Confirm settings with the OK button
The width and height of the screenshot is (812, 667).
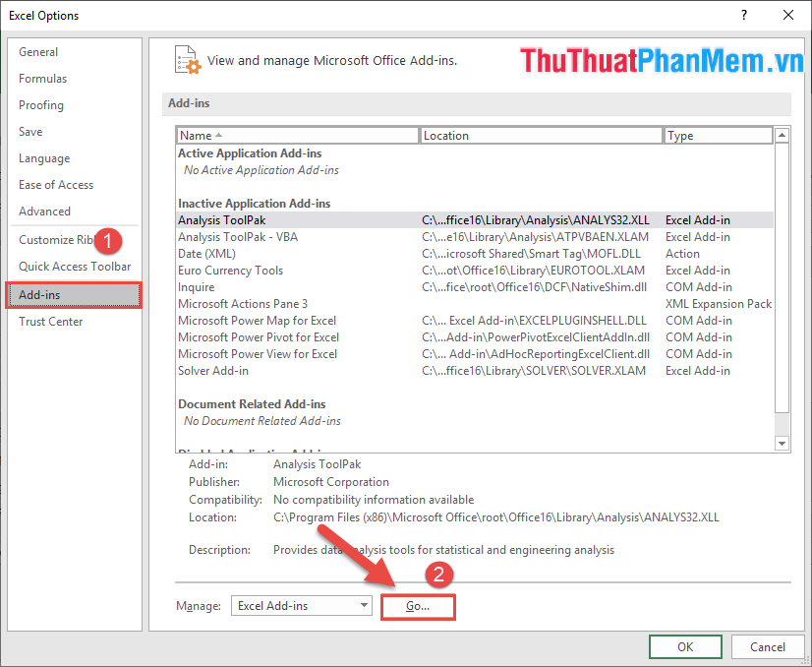pos(685,646)
